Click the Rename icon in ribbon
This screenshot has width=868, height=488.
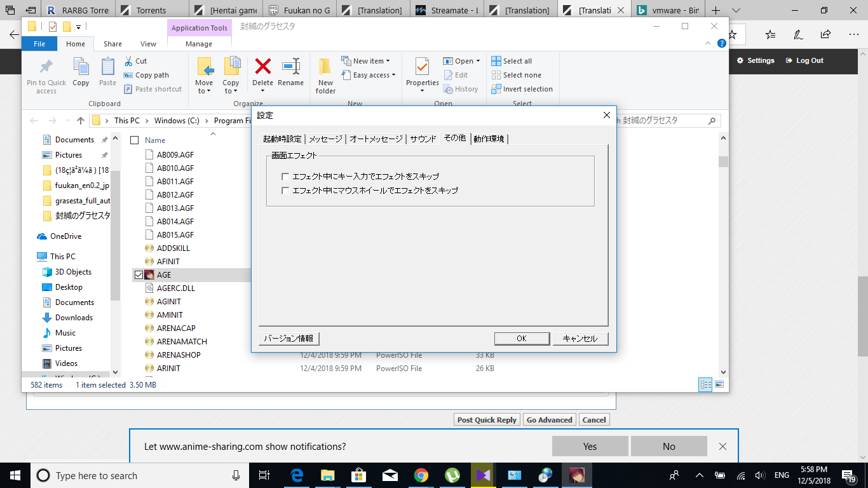click(290, 67)
